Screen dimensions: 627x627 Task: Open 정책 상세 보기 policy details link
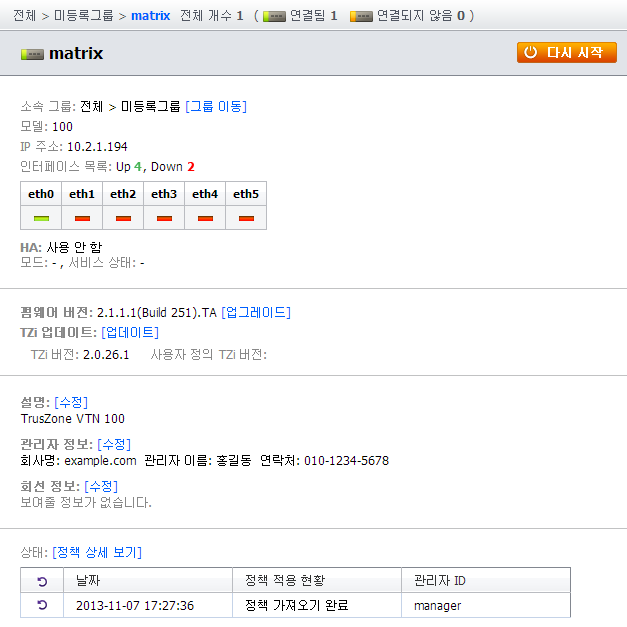pyautogui.click(x=97, y=552)
